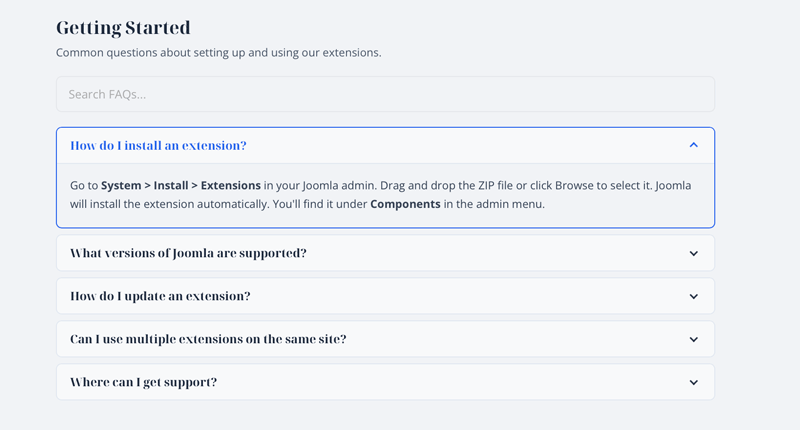Screen dimensions: 800x430
Task: Click chevron for multiple extensions question
Action: click(693, 340)
